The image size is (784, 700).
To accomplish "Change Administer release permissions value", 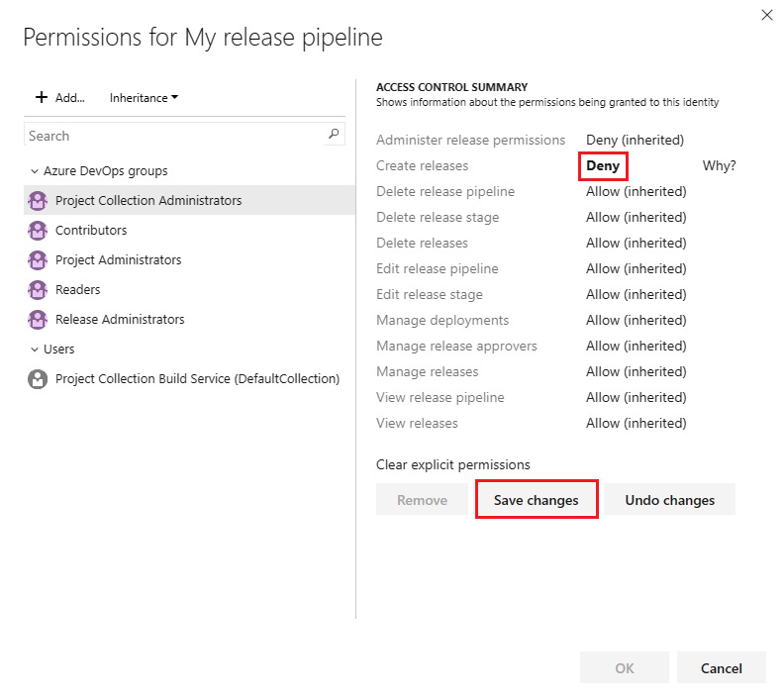I will (635, 140).
